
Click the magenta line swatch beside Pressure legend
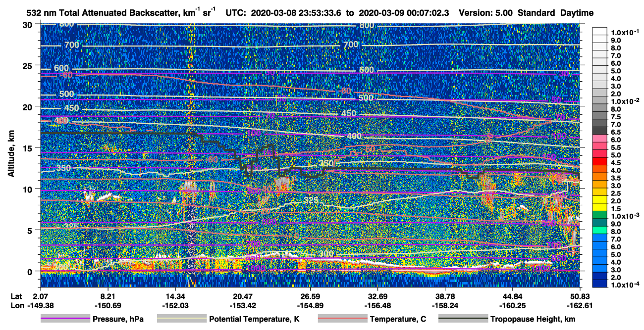click(x=65, y=319)
